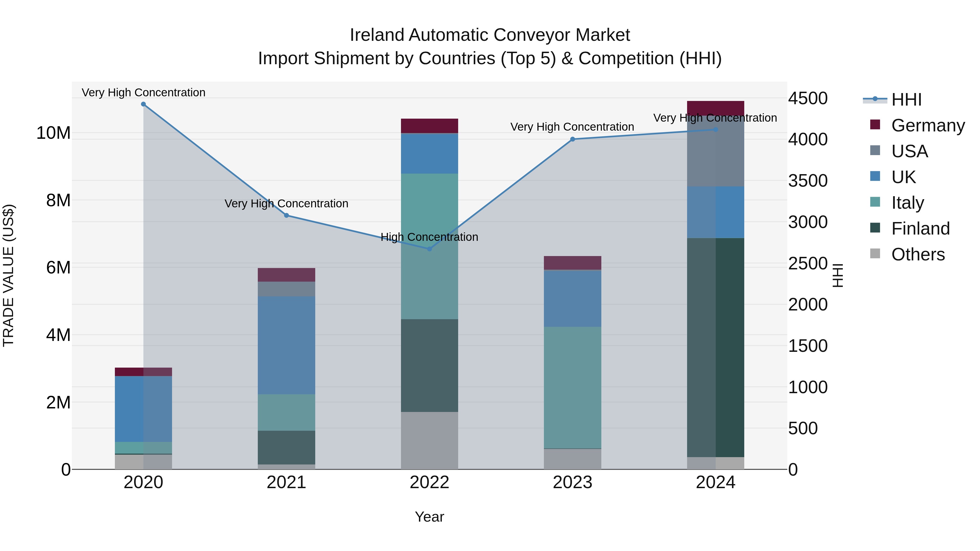Viewport: 980px width, 551px height.
Task: Click the Germany bar segment in 2023
Action: tap(572, 263)
